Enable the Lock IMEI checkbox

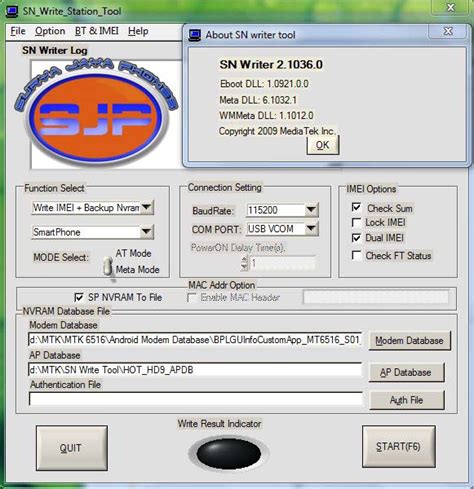356,222
